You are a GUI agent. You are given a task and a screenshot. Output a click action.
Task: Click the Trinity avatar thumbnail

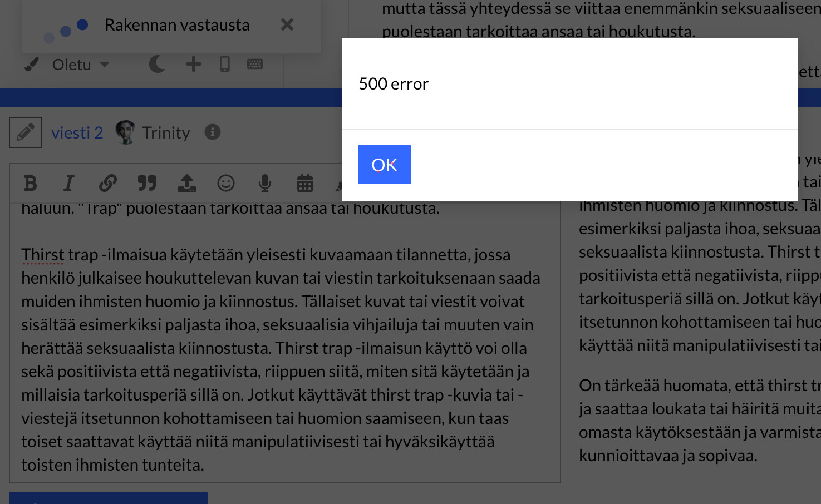point(125,132)
